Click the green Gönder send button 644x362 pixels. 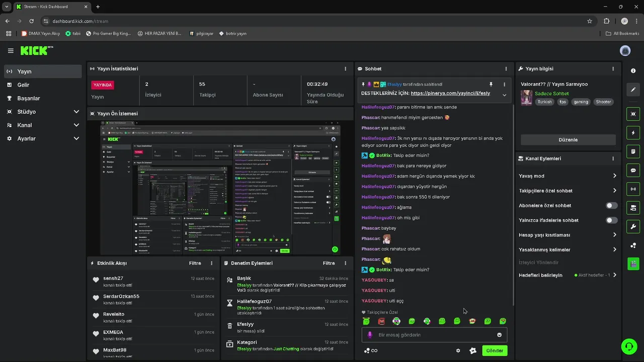[x=494, y=350]
